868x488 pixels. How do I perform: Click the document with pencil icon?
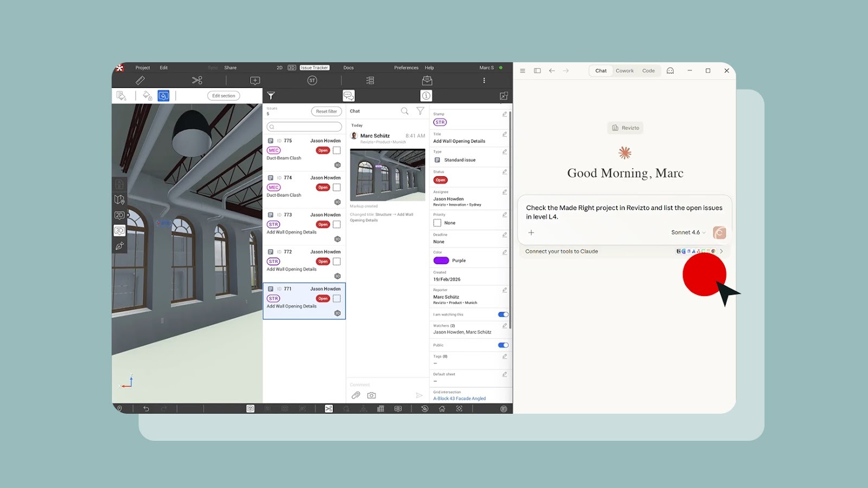122,95
